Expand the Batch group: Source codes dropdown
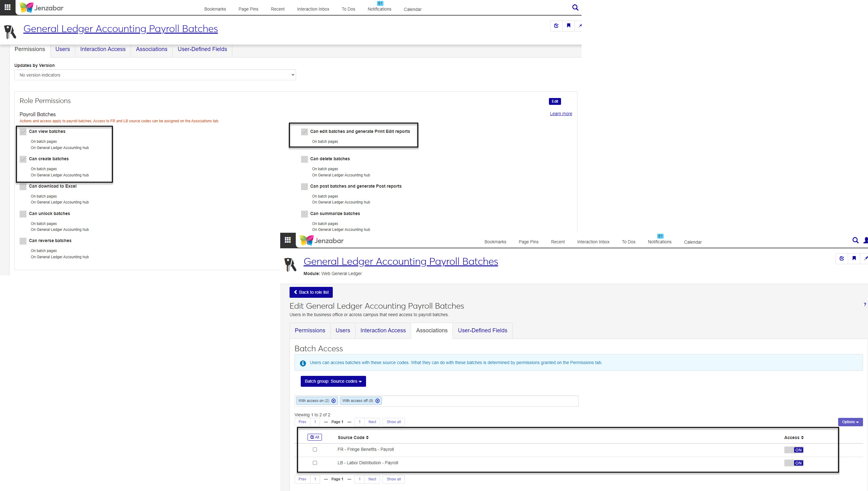Screen dimensions: 868x491 pos(333,381)
